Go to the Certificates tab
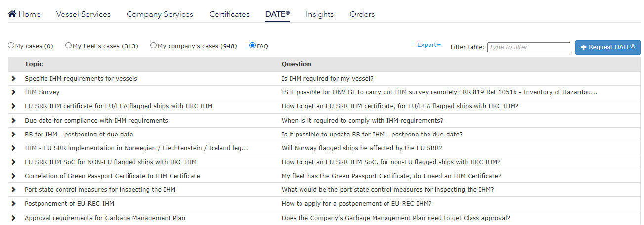644x225 pixels. click(229, 14)
